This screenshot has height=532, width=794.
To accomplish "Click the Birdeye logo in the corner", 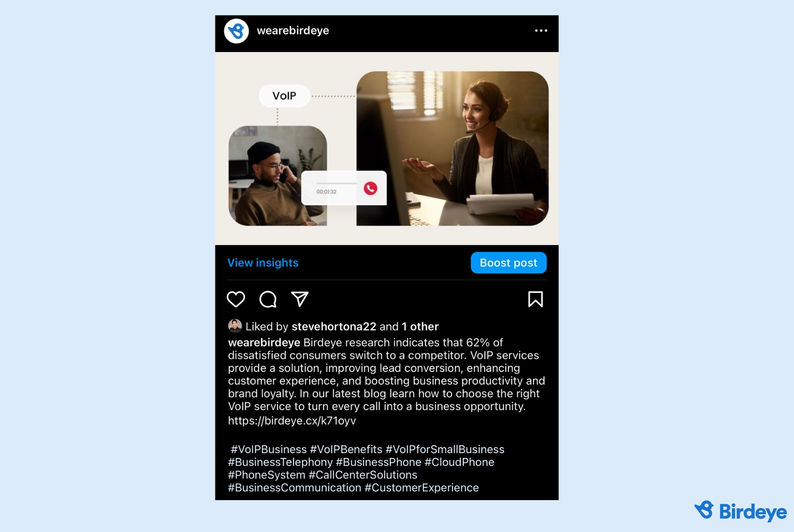I will [x=740, y=511].
